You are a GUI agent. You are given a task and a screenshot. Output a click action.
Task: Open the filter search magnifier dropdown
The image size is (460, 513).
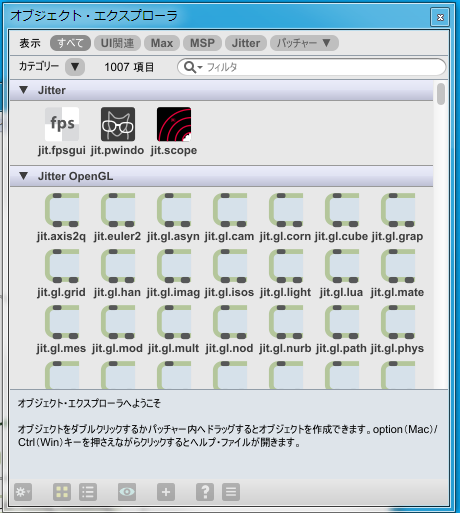pyautogui.click(x=193, y=67)
